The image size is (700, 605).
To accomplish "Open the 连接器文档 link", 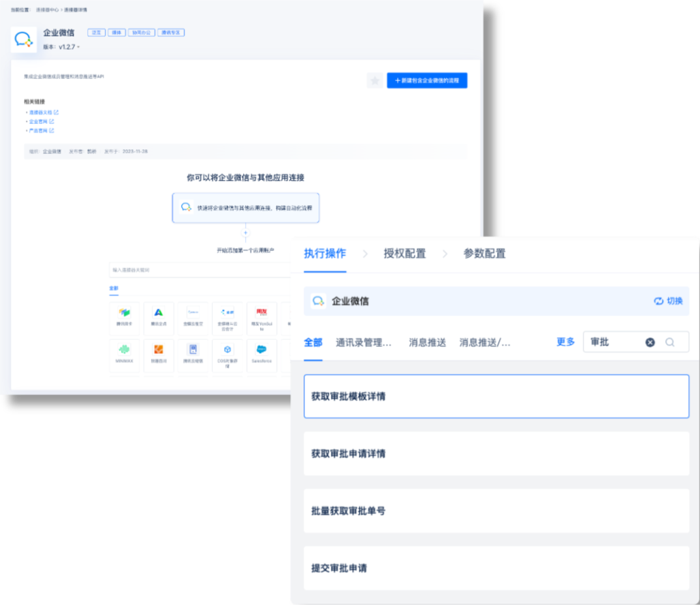I will coord(44,112).
